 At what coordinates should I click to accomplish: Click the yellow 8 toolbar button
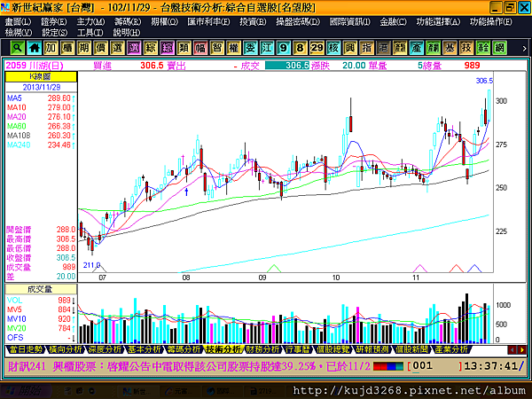tap(301, 48)
